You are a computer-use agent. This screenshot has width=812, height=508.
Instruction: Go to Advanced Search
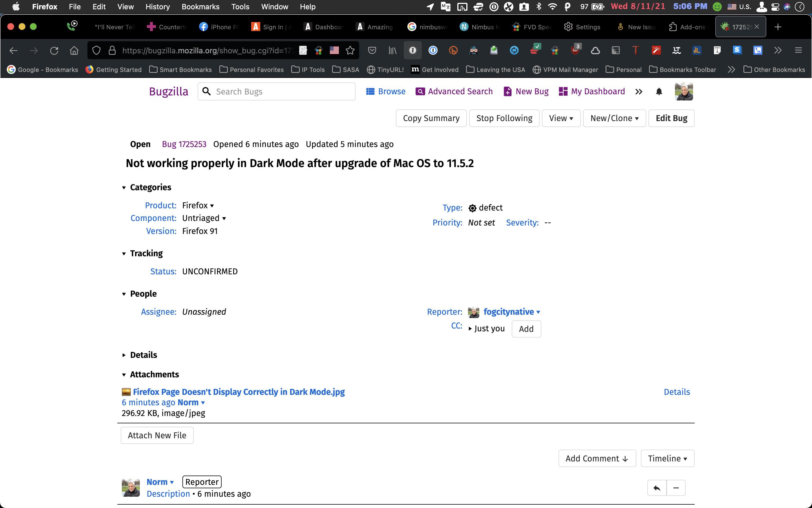click(x=454, y=91)
